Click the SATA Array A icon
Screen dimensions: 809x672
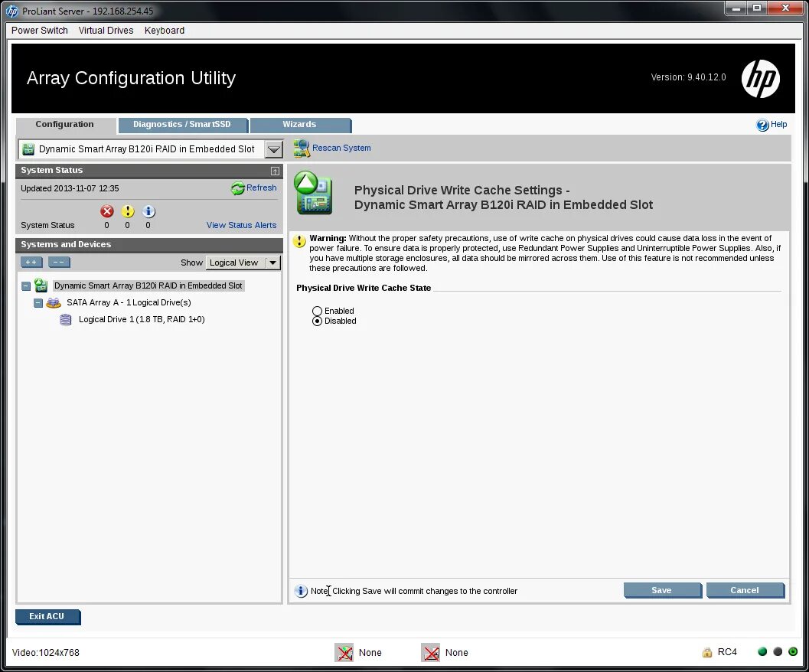pos(53,302)
